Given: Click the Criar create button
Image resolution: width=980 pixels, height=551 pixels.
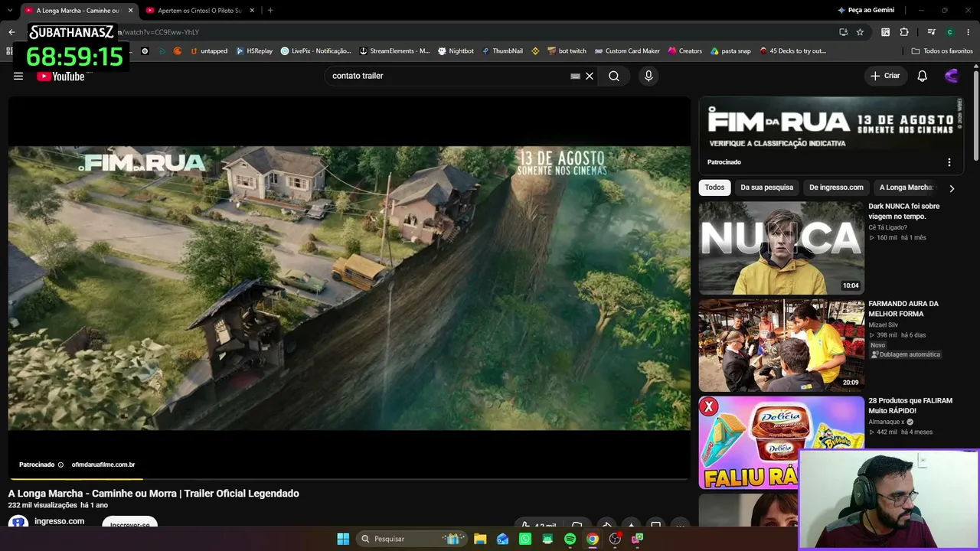Looking at the screenshot, I should [x=885, y=76].
